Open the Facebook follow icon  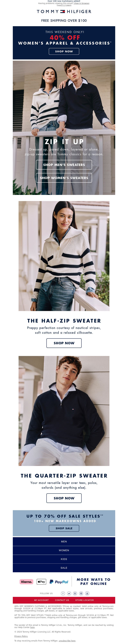[63, 593]
